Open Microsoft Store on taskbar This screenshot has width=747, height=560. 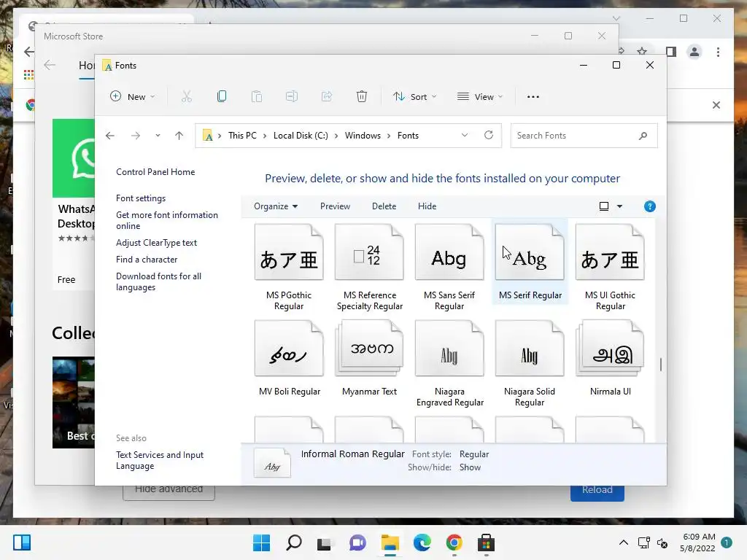(487, 542)
